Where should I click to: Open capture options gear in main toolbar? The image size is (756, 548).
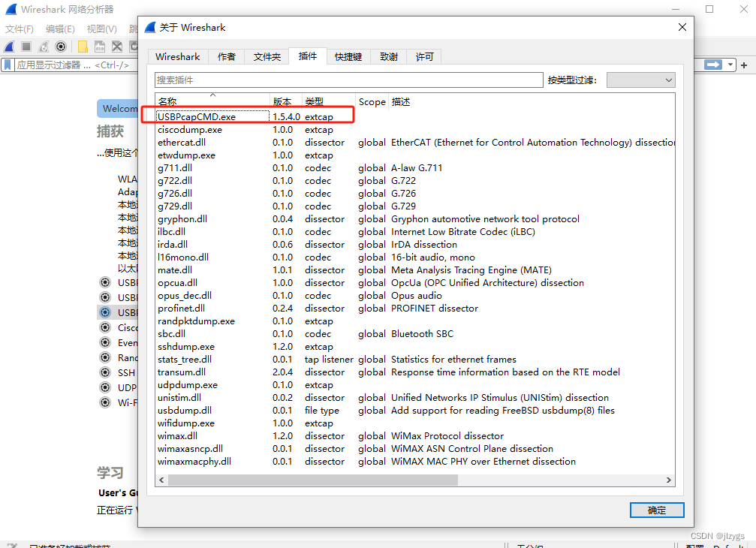61,47
